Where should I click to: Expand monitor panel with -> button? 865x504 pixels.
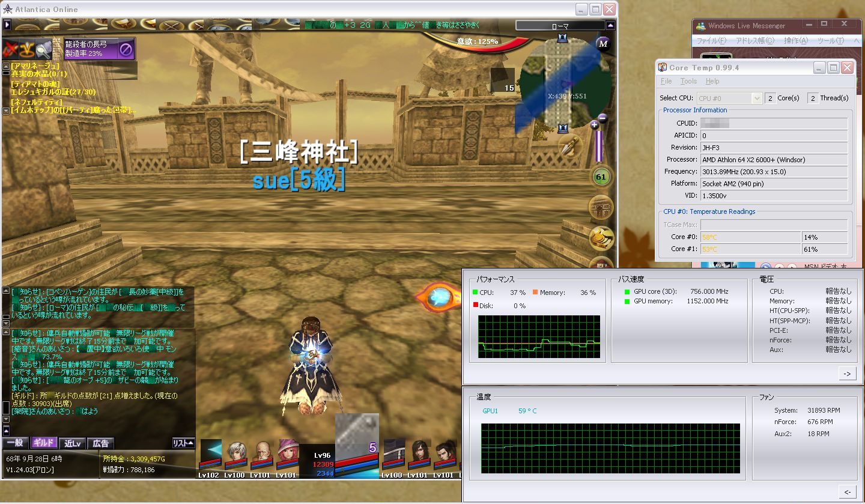pos(847,374)
